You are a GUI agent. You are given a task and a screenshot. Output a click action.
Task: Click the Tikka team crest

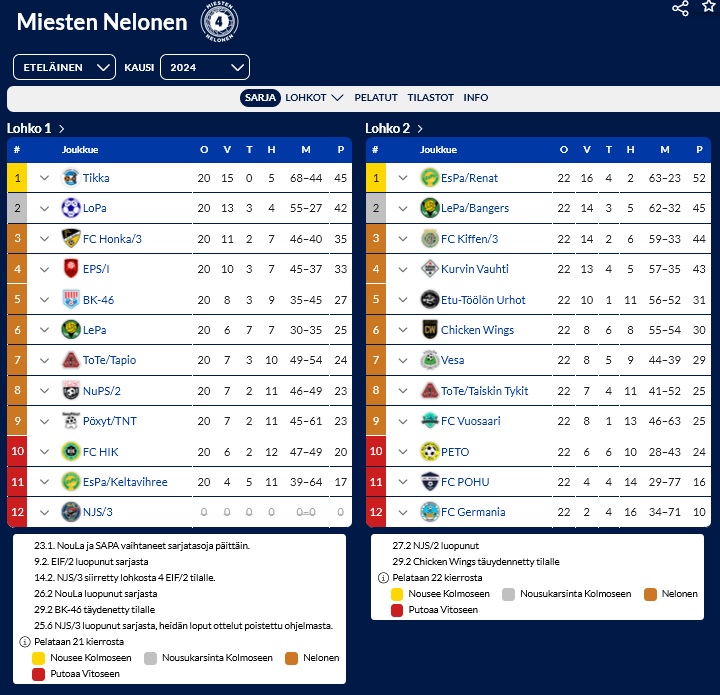(70, 178)
